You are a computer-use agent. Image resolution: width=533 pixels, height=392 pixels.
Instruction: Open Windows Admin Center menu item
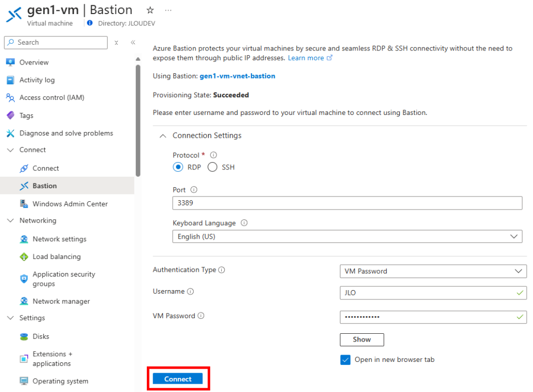click(x=70, y=204)
